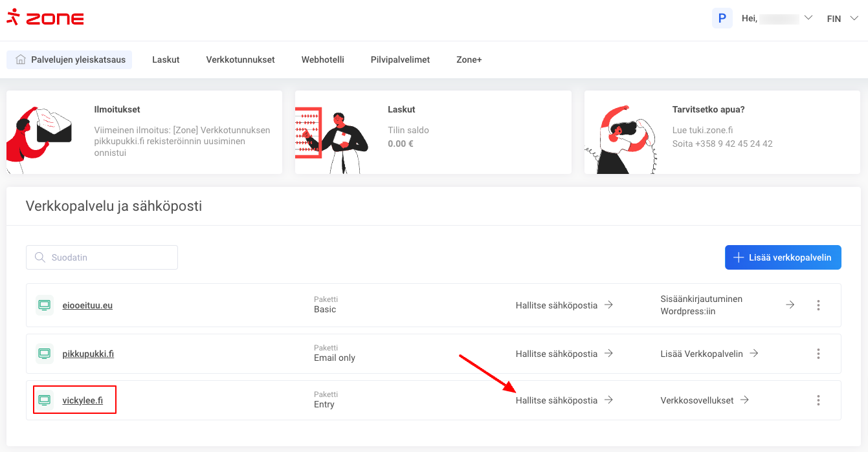Click the server icon beside vickylee.fi
This screenshot has height=452, width=868.
[44, 400]
